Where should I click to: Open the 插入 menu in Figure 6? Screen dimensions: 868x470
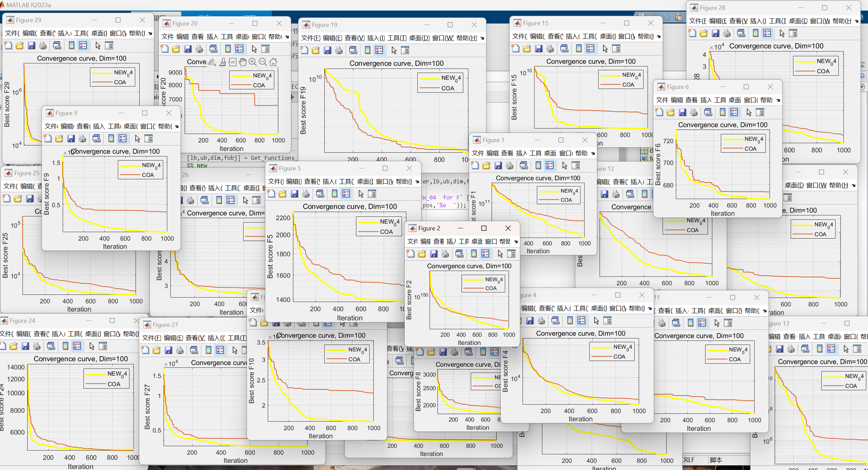[x=706, y=100]
